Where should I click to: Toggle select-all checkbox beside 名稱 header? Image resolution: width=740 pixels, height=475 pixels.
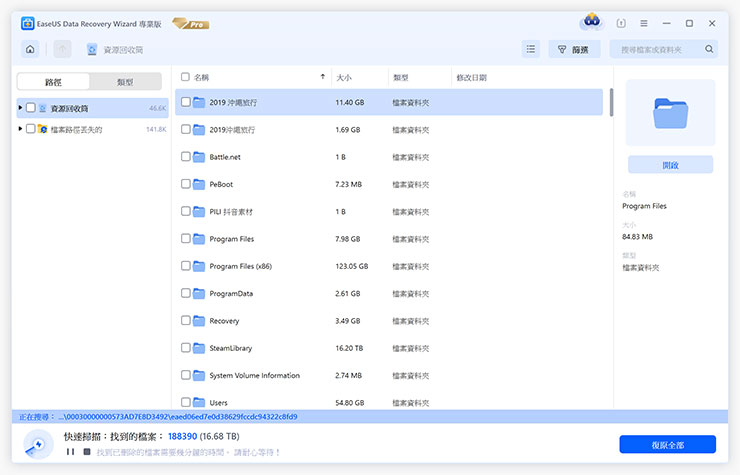pos(185,77)
